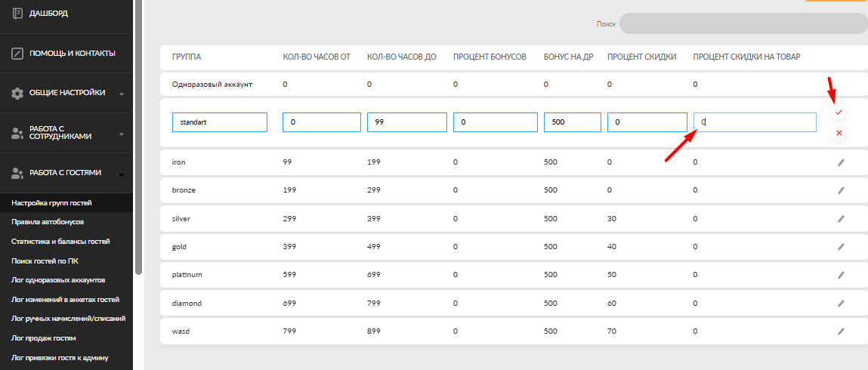Viewport: 868px width, 370px height.
Task: Open Лог ручных начислений/списаний
Action: coord(68,319)
